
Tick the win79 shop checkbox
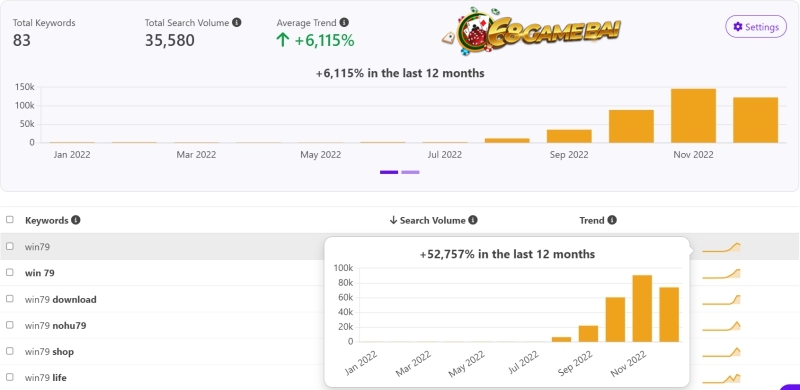point(10,351)
